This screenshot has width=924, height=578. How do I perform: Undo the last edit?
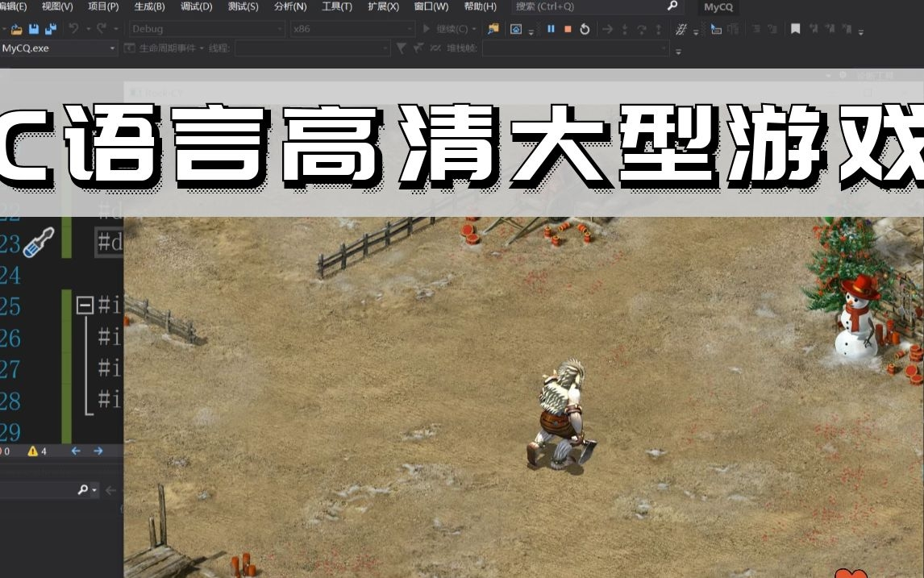[74, 28]
